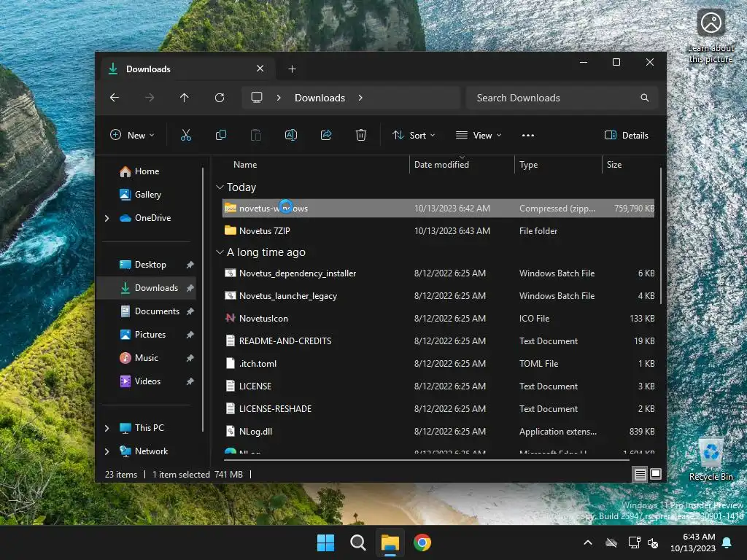Viewport: 747px width, 560px height.
Task: Click the muted volume tray icon
Action: click(x=653, y=542)
